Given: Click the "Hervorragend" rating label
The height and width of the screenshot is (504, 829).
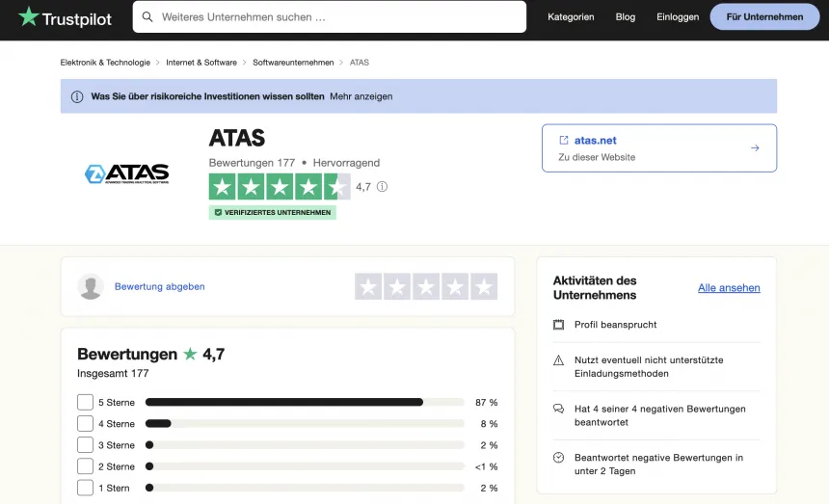Looking at the screenshot, I should [x=346, y=163].
